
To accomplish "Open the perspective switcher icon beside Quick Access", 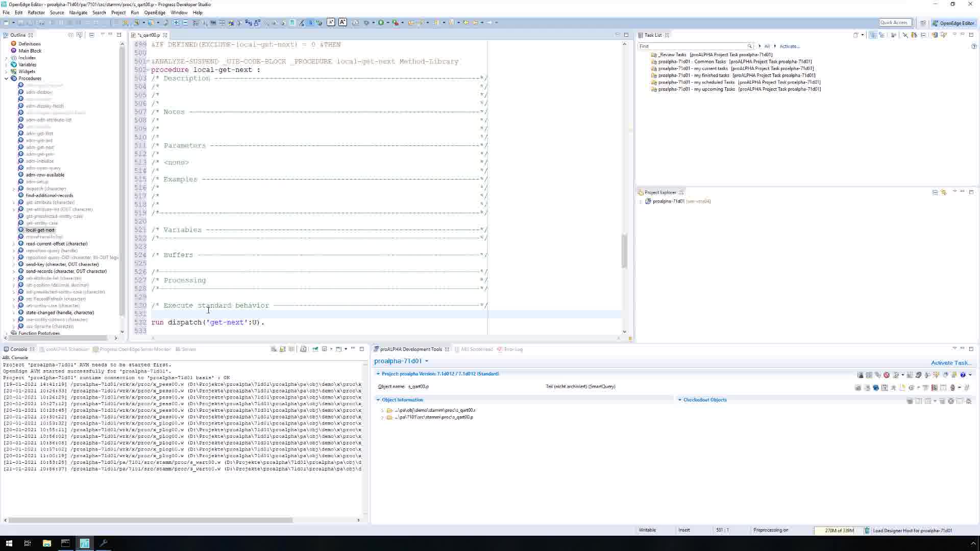I will (923, 23).
